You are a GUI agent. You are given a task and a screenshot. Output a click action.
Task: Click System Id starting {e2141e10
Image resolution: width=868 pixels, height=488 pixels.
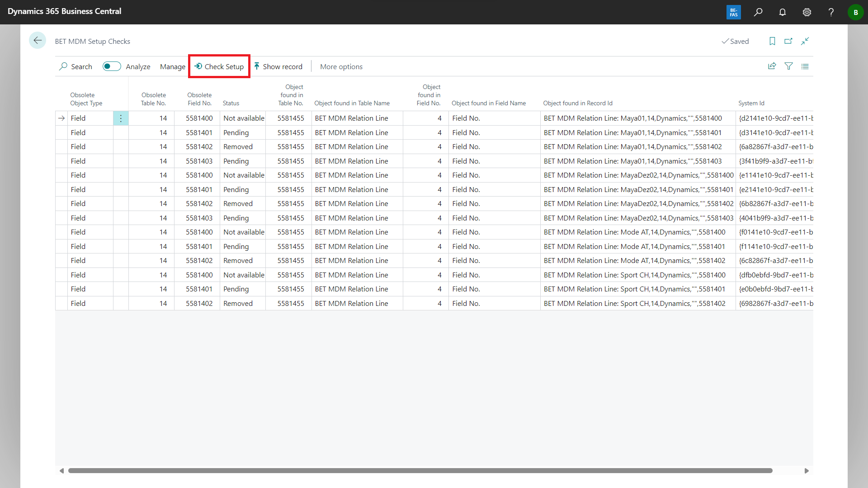coord(775,190)
